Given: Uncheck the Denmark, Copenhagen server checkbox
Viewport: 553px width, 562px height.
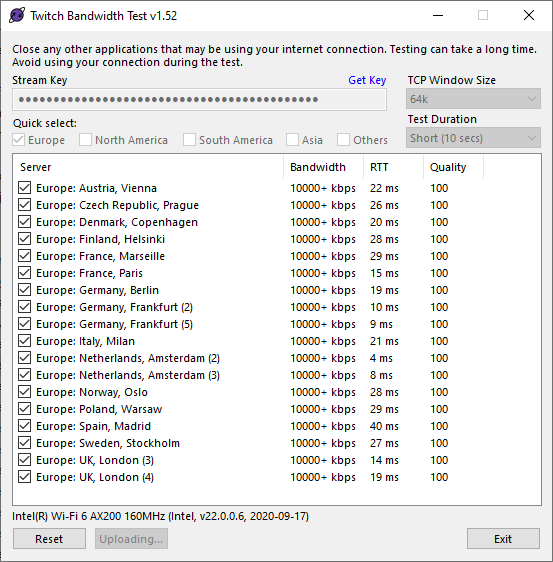Looking at the screenshot, I should (x=24, y=222).
